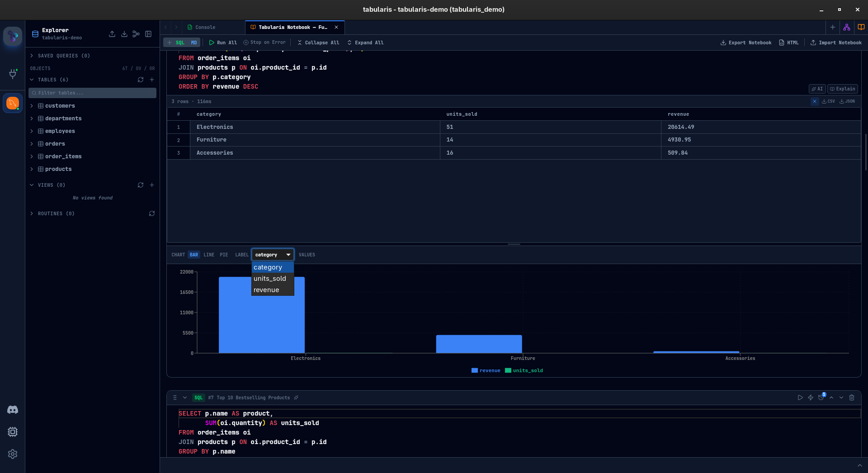This screenshot has width=868, height=473.
Task: Select revenue from label dropdown list
Action: [266, 290]
